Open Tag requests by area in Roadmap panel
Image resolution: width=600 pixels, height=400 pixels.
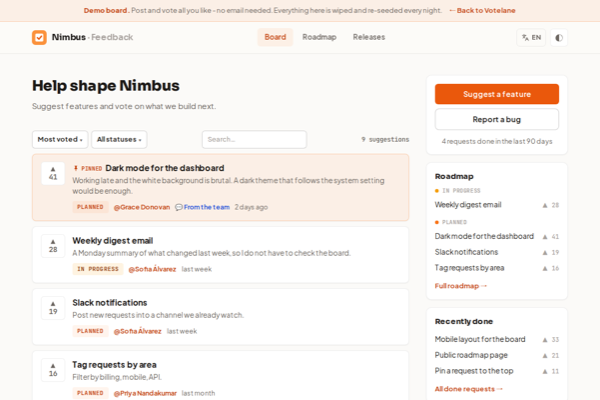[x=470, y=268]
